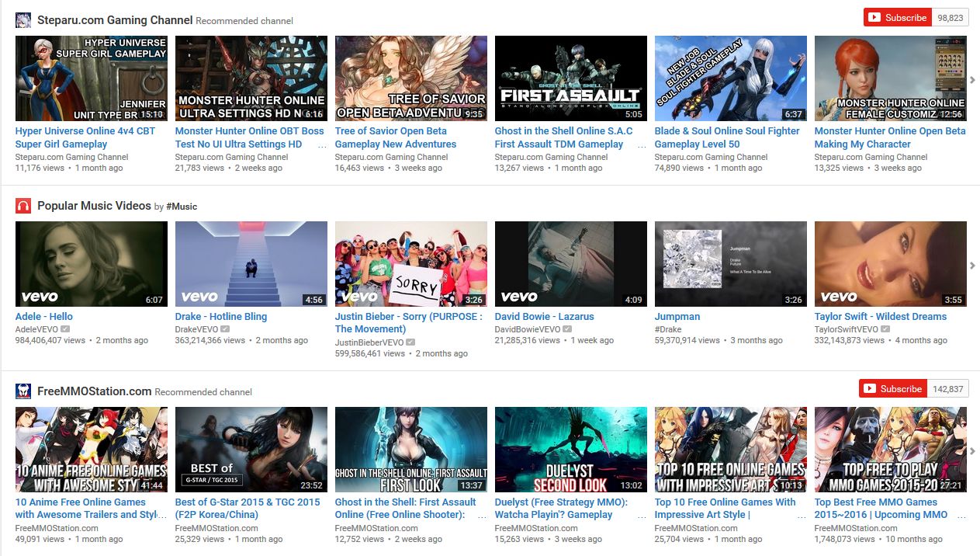Show next videos in Steparu.com row
Image resolution: width=980 pixels, height=556 pixels.
point(973,79)
